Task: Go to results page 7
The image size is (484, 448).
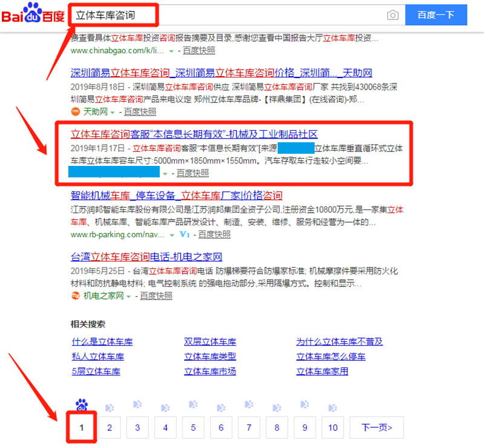Action: click(249, 427)
